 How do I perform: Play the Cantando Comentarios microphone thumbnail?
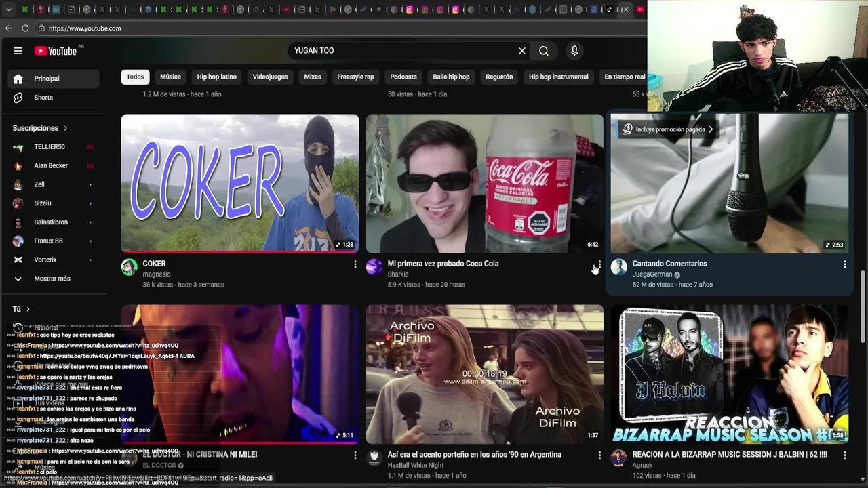(730, 183)
